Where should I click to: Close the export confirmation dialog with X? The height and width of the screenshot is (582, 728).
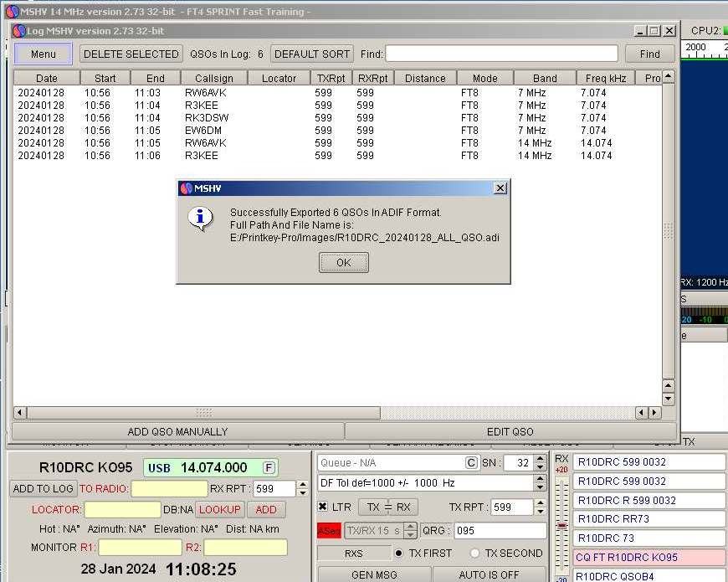pyautogui.click(x=500, y=188)
